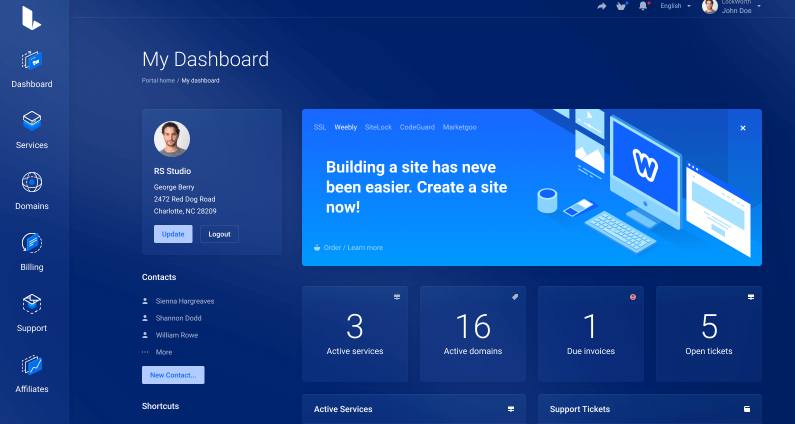Switch to the SSL banner tab
The width and height of the screenshot is (795, 424).
tap(320, 128)
